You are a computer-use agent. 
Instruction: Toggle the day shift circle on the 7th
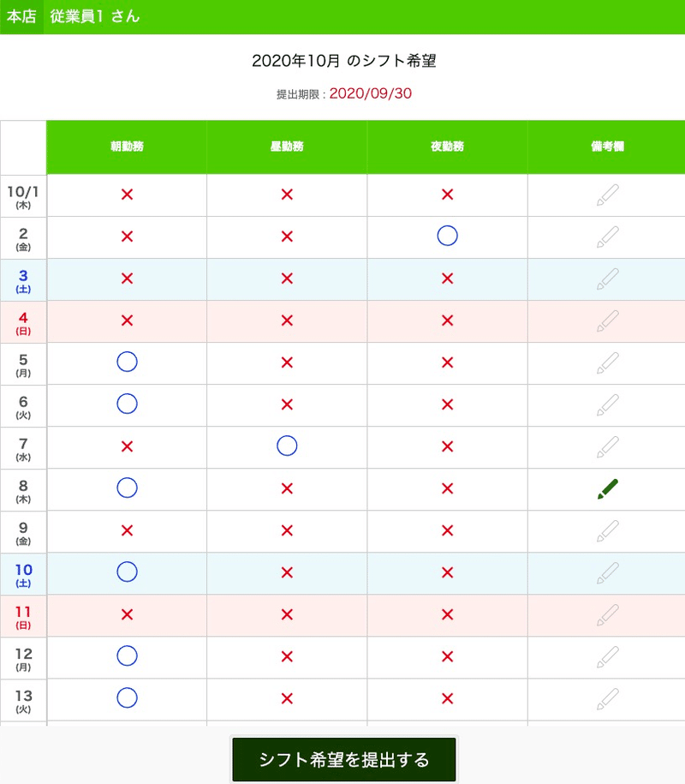(x=287, y=446)
